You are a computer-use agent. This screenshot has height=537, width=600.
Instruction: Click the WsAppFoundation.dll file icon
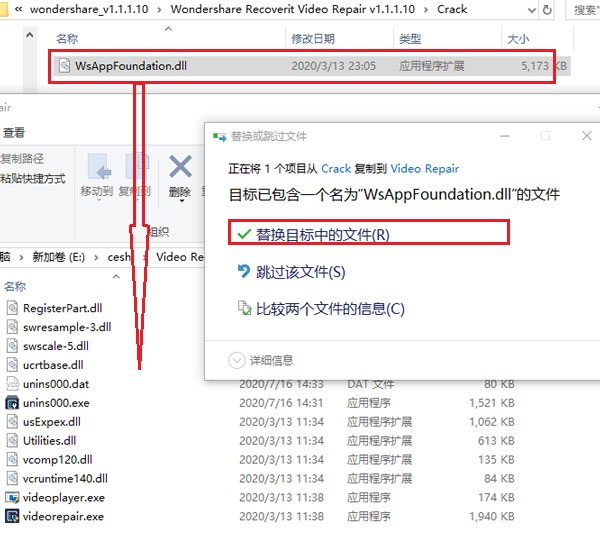pyautogui.click(x=65, y=66)
